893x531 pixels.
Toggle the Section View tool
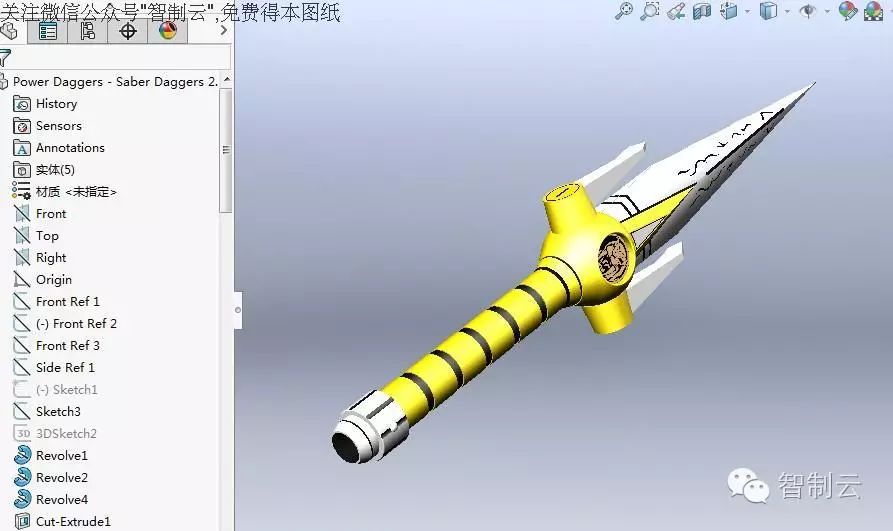[702, 11]
